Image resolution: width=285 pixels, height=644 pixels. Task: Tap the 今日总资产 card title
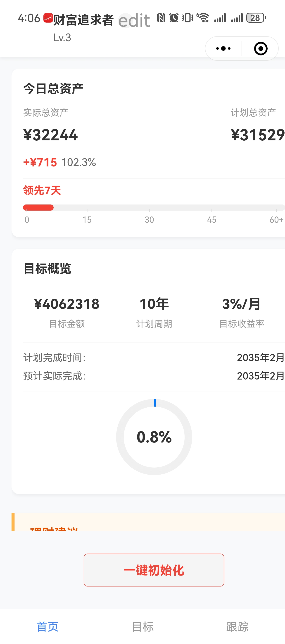(x=53, y=89)
